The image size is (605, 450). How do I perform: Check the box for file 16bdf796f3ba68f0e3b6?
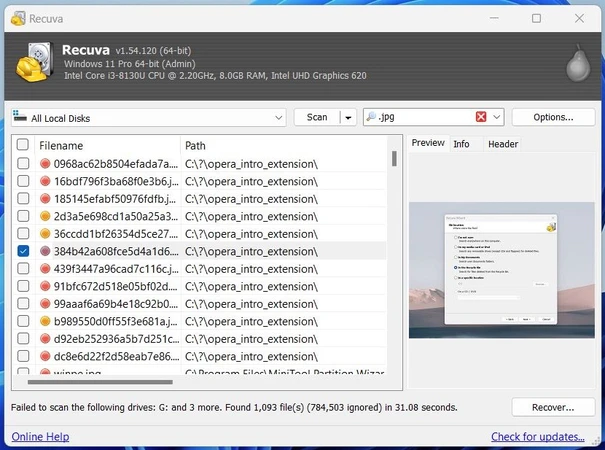pyautogui.click(x=23, y=181)
